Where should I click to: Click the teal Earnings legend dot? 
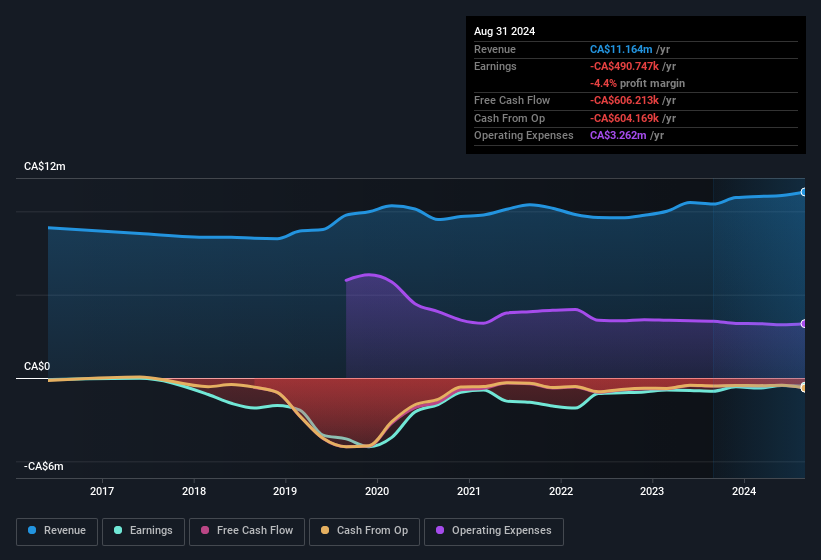(118, 530)
